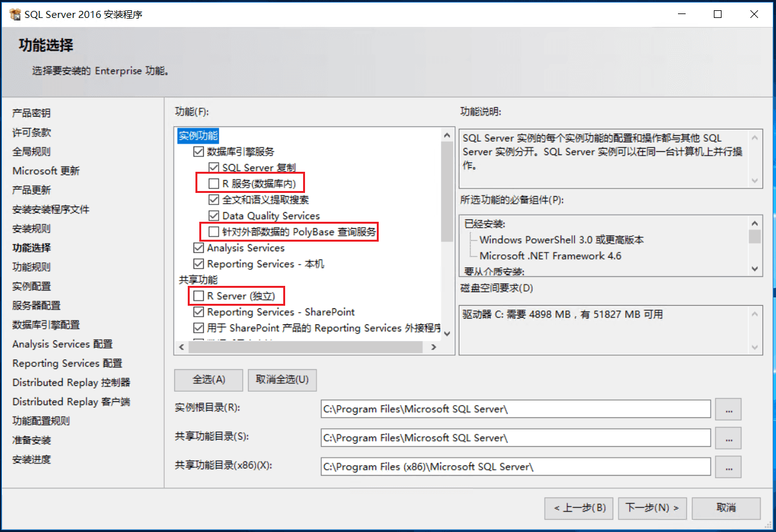Toggle Analysis Services checkbox

(x=199, y=248)
